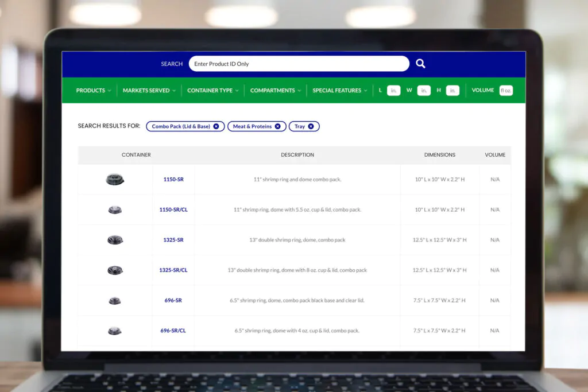The width and height of the screenshot is (588, 392).
Task: Click the Enter Product ID search field
Action: tap(299, 64)
